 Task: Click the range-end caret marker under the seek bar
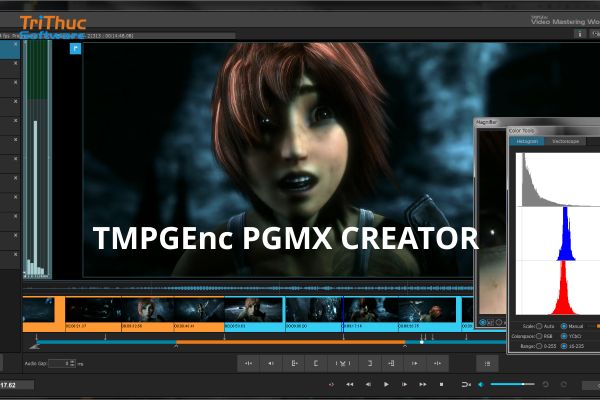click(x=405, y=346)
